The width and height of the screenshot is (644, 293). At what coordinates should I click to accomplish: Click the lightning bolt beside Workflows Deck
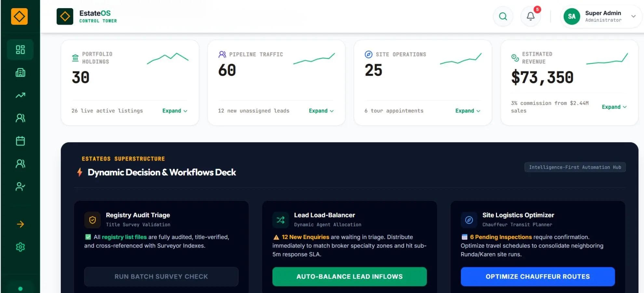point(79,172)
